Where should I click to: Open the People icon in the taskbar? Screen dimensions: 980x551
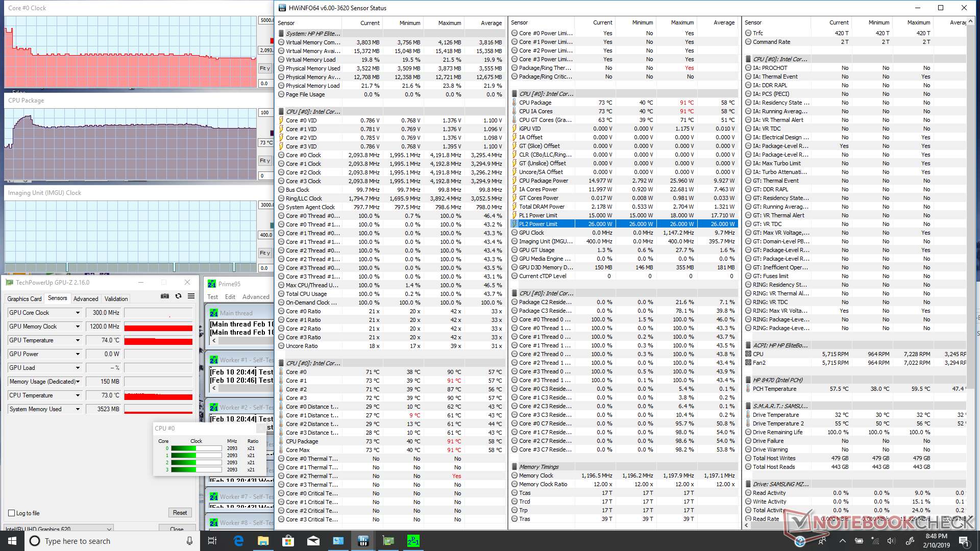(x=823, y=541)
